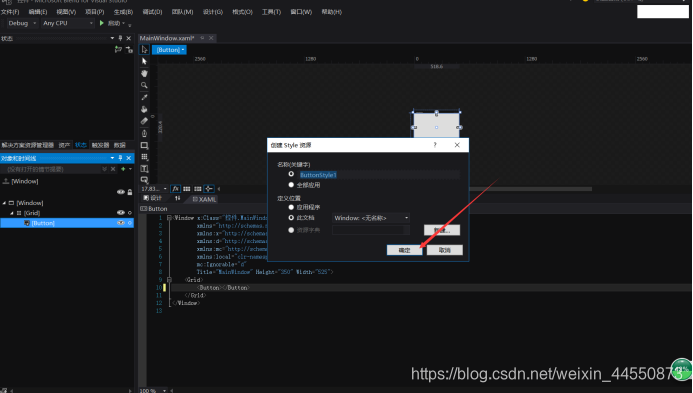Switch to the XAML view tab
This screenshot has height=393, width=693.
[x=204, y=199]
